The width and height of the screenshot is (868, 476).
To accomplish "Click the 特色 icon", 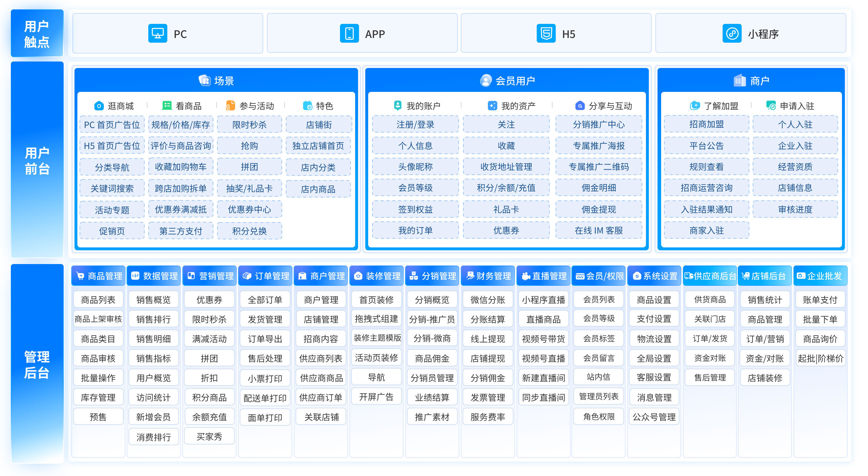I will (307, 106).
